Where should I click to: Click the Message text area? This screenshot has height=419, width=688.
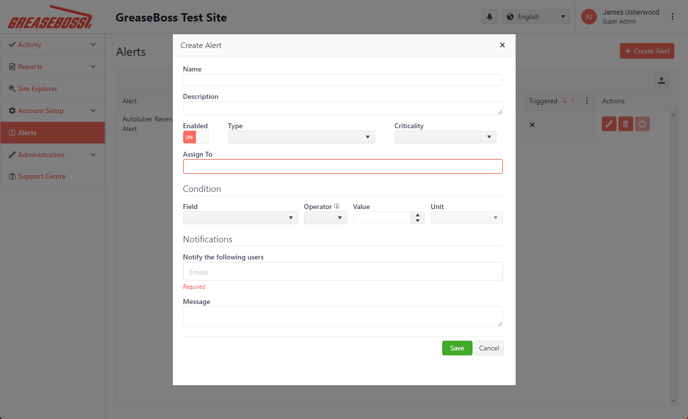(x=343, y=316)
